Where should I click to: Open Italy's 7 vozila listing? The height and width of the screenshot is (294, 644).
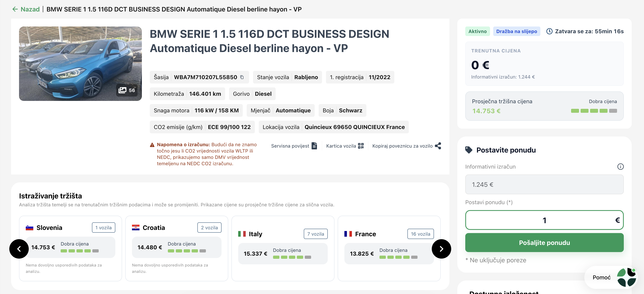tap(315, 234)
